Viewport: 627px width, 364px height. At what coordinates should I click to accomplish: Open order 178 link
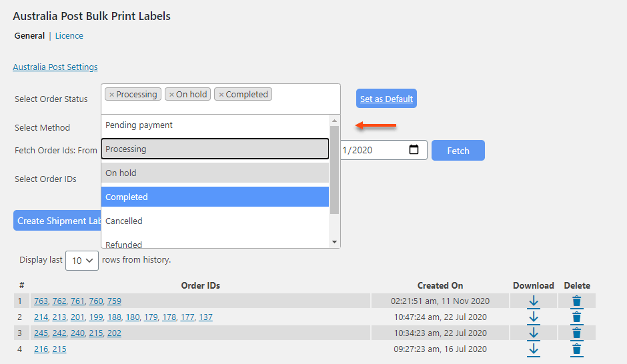[169, 317]
